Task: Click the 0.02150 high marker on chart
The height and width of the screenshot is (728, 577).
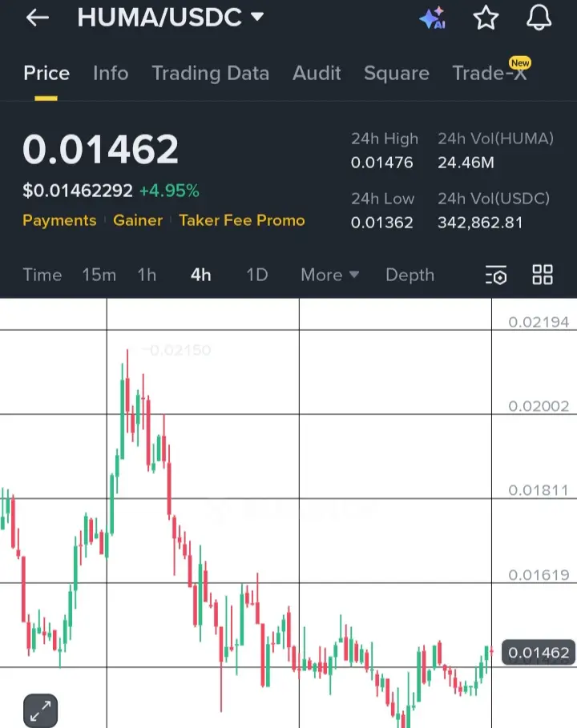Action: point(180,350)
